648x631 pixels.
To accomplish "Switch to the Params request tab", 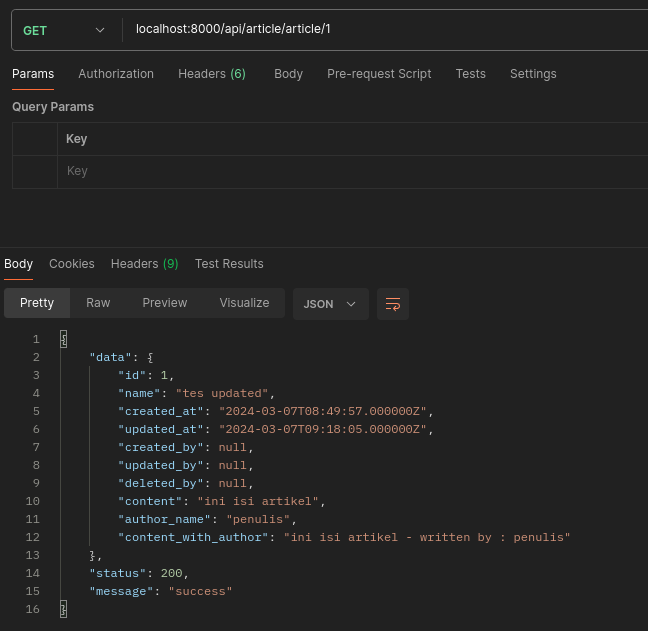I will tap(33, 74).
